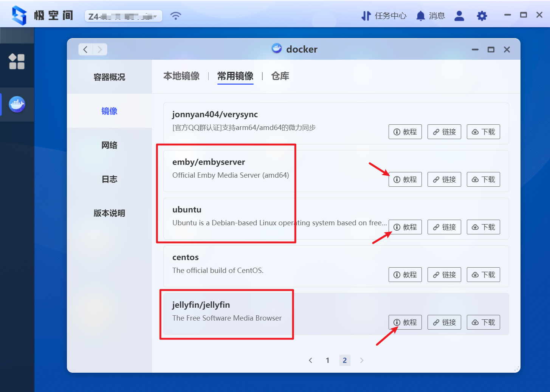The height and width of the screenshot is (392, 550).
Task: Click the Wi-Fi status icon near device name
Action: pyautogui.click(x=175, y=15)
